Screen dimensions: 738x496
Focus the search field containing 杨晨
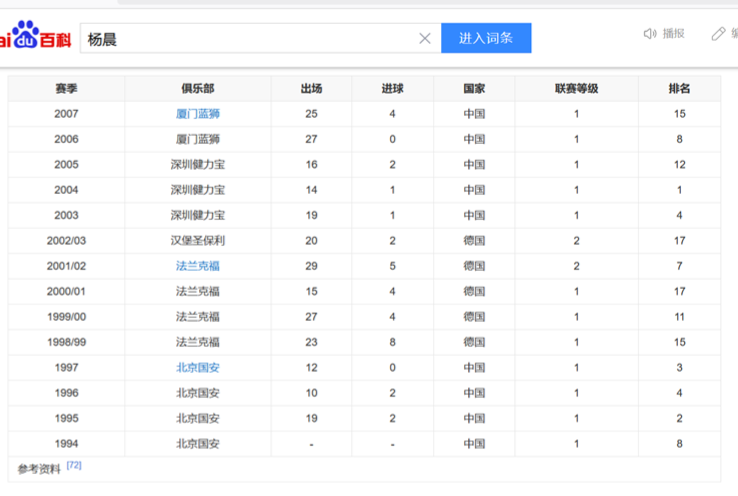[260, 39]
